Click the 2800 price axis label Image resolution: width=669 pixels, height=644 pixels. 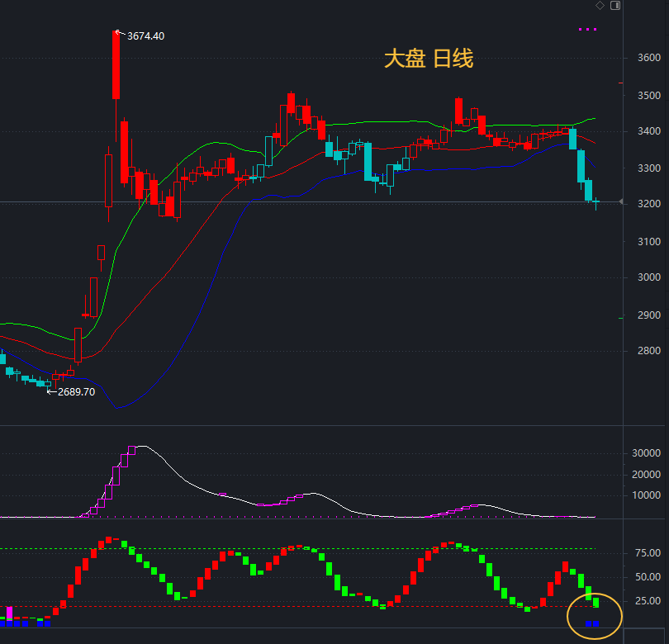[x=649, y=351]
